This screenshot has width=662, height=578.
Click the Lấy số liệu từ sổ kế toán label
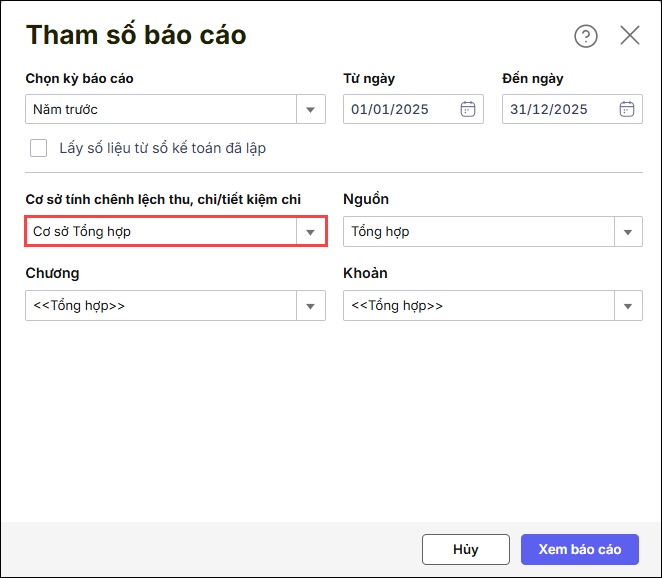pos(161,148)
